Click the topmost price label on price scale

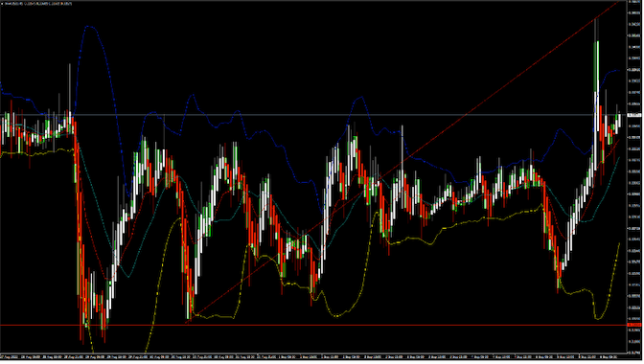pos(635,2)
